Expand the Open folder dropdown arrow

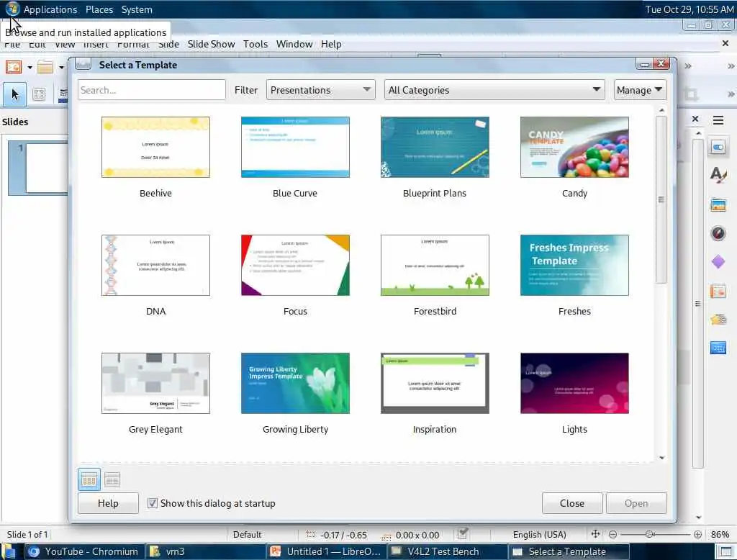click(61, 67)
